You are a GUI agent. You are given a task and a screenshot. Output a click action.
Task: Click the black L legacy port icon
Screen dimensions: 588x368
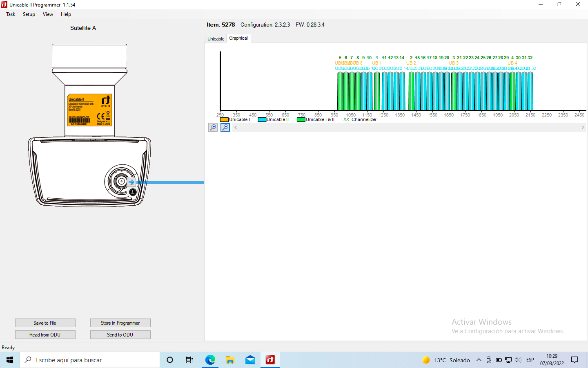point(133,192)
